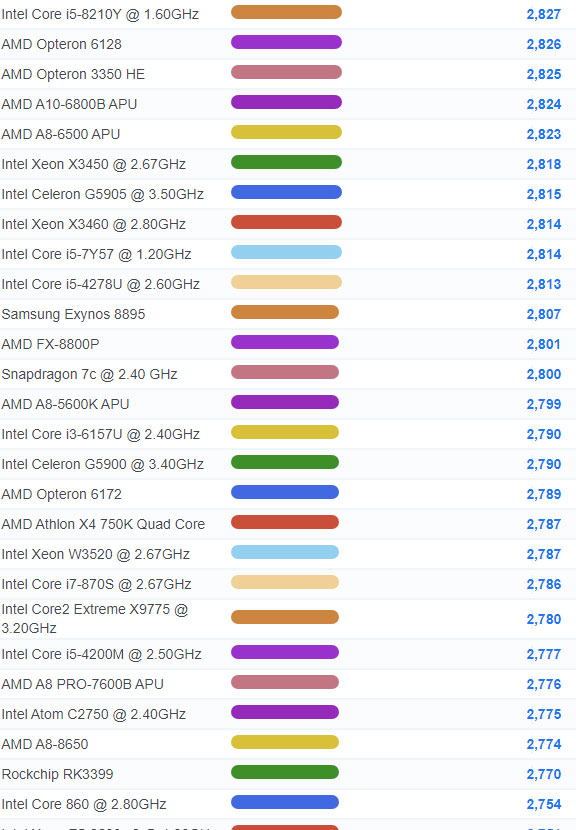Viewport: 576px width, 830px height.
Task: Open the Rockchip RK3399 link
Action: pos(58,774)
